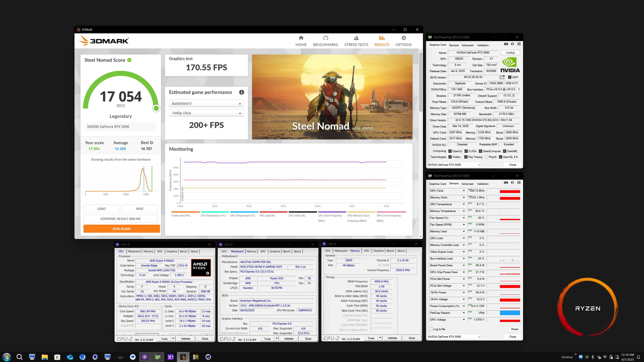
Task: Click the GPU-Z taskbar icon
Action: tap(158, 357)
